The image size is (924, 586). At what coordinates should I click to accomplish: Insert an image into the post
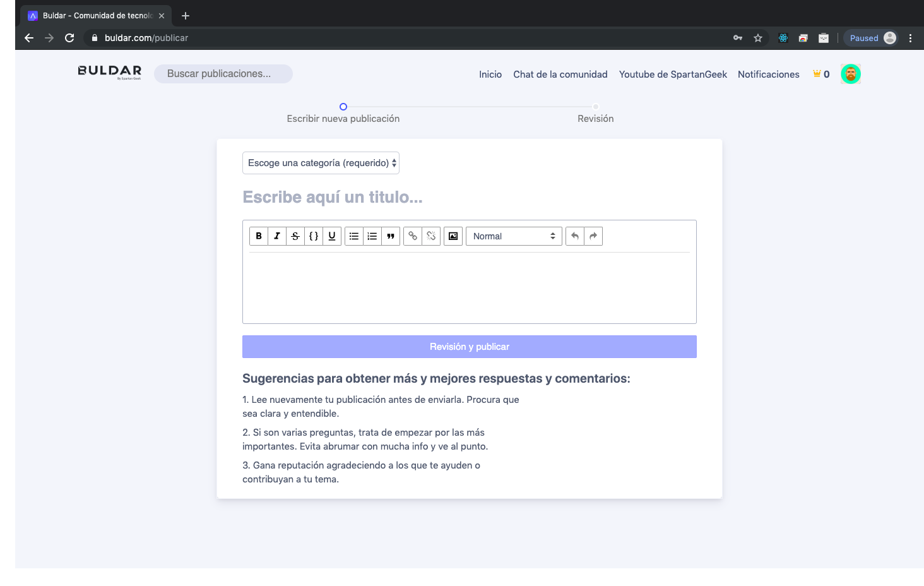click(453, 236)
